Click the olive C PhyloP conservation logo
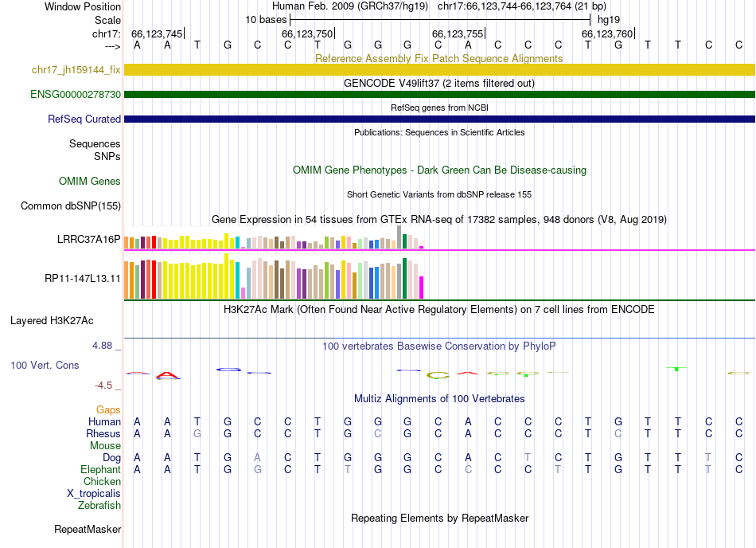This screenshot has width=756, height=548. tap(438, 375)
